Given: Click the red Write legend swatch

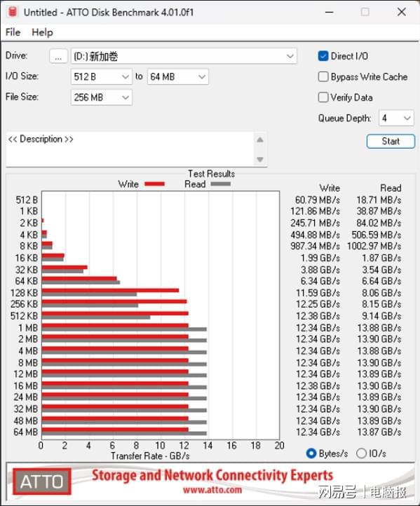Looking at the screenshot, I should click(155, 184).
